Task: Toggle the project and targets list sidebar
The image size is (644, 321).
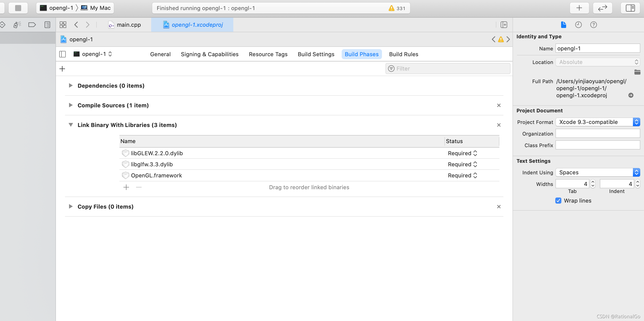Action: tap(62, 54)
